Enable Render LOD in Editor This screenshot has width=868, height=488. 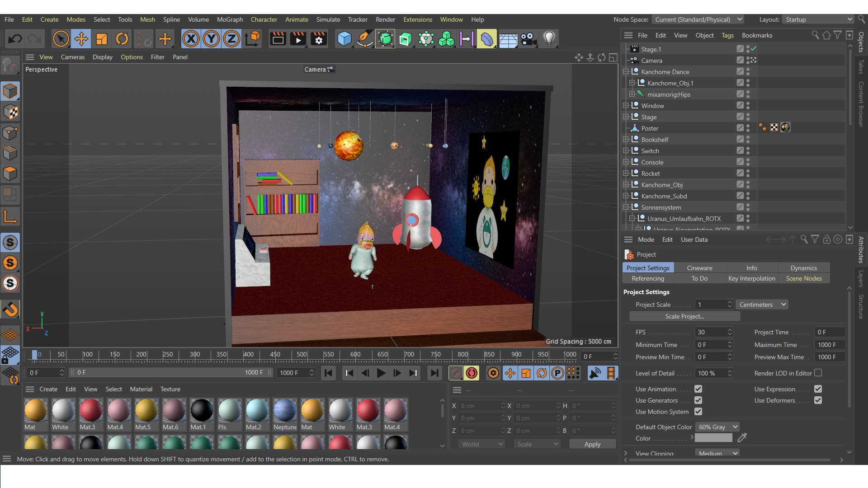[x=818, y=373]
